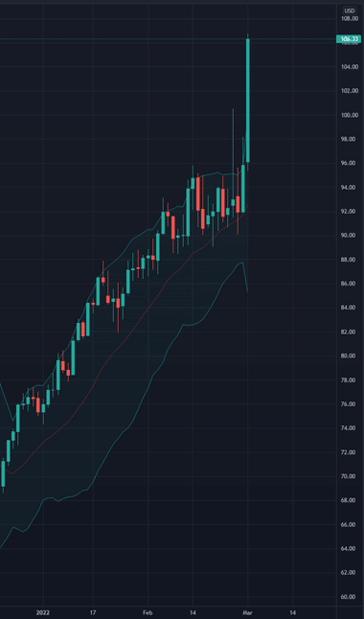Image resolution: width=364 pixels, height=619 pixels.
Task: Open the USD currency selector
Action: tap(349, 11)
